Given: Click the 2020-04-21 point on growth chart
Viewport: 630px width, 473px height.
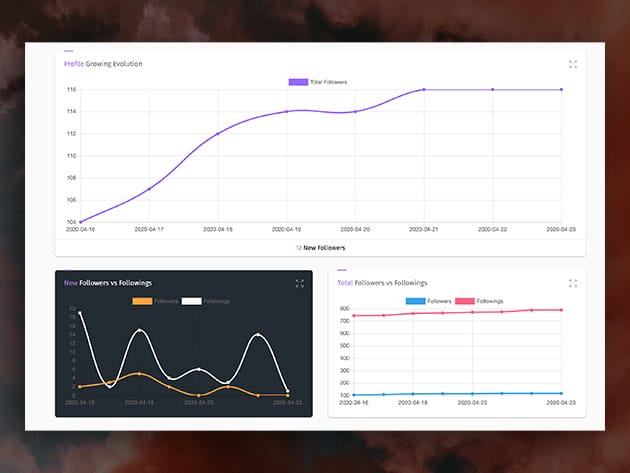Looking at the screenshot, I should 424,90.
